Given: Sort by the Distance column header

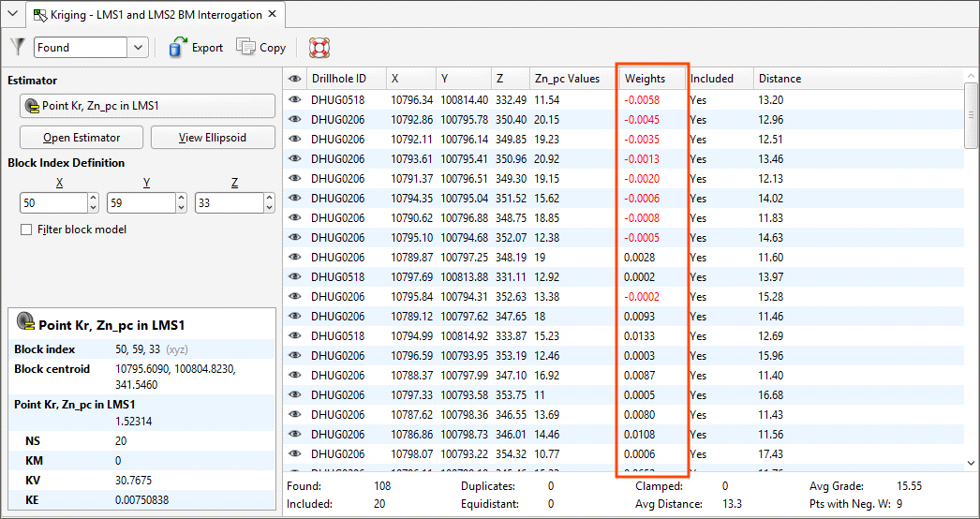Looking at the screenshot, I should (x=859, y=79).
